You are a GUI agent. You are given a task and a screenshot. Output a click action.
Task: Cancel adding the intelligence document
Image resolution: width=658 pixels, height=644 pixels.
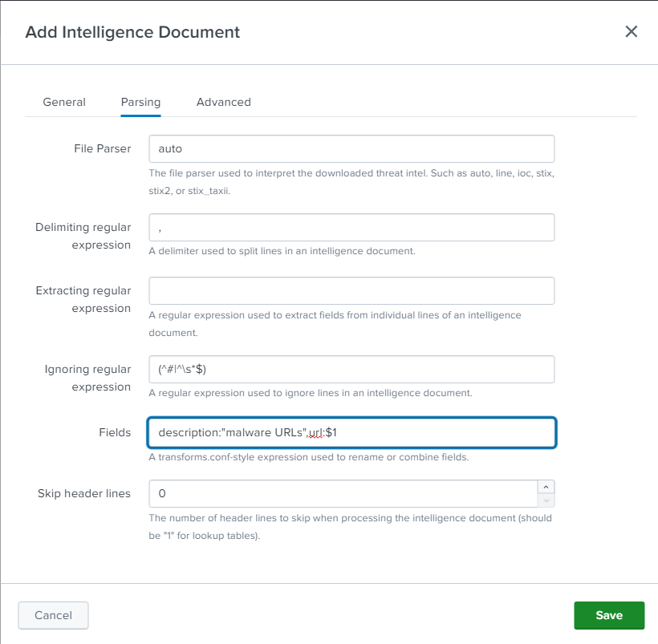pyautogui.click(x=53, y=615)
